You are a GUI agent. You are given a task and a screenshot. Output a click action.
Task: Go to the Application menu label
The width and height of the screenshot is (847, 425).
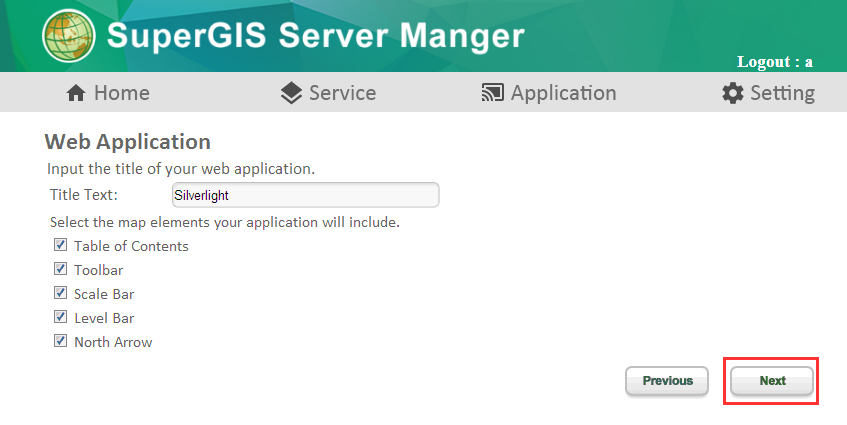tap(563, 93)
